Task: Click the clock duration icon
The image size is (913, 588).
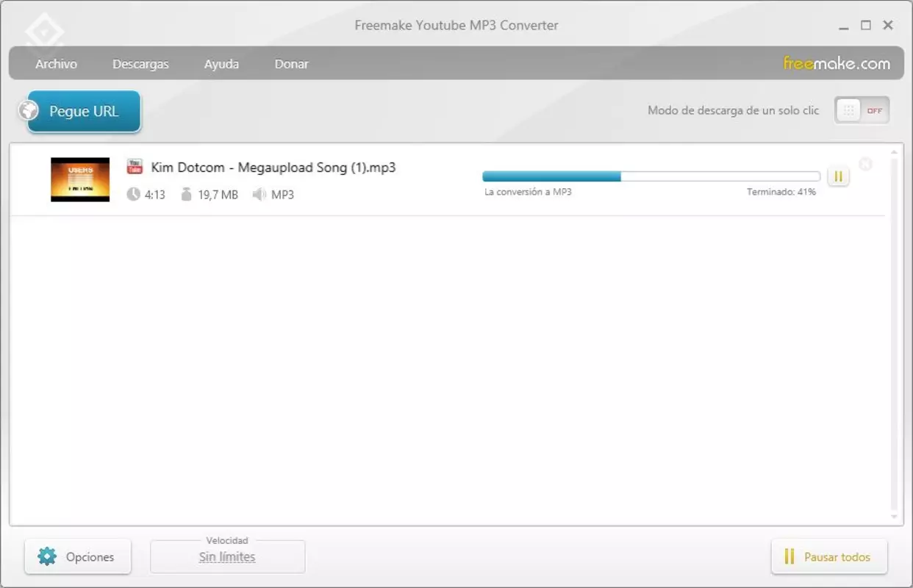Action: click(x=133, y=195)
